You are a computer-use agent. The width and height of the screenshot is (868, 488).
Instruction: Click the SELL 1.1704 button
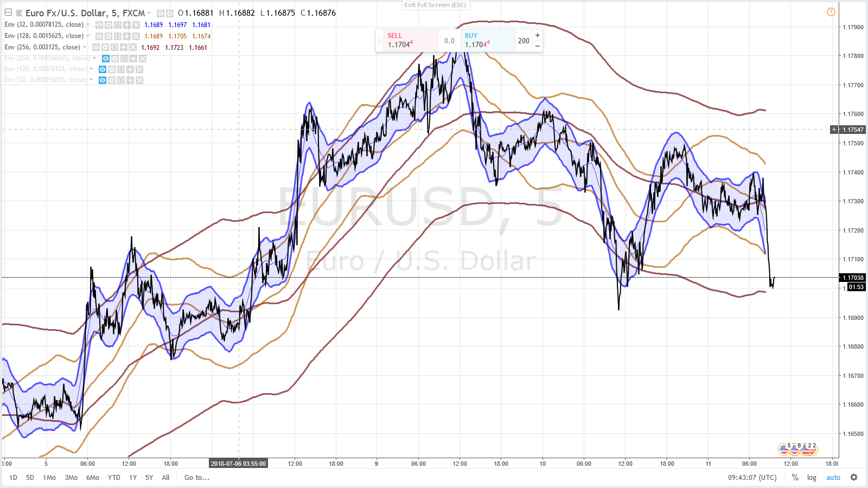pos(411,40)
